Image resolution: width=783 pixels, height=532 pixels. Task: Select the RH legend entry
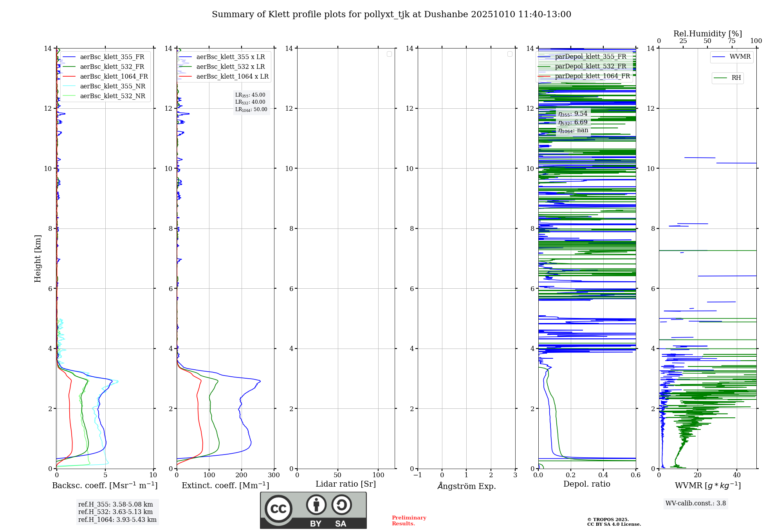point(736,78)
